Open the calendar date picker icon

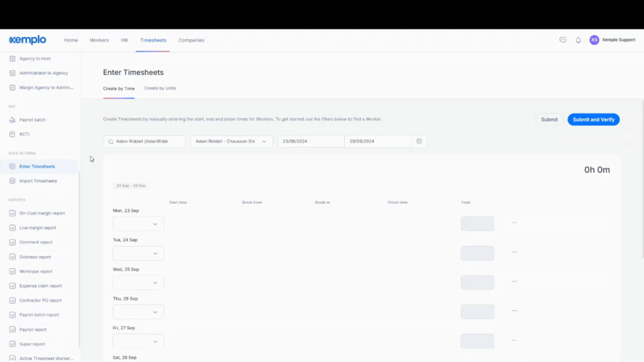419,141
